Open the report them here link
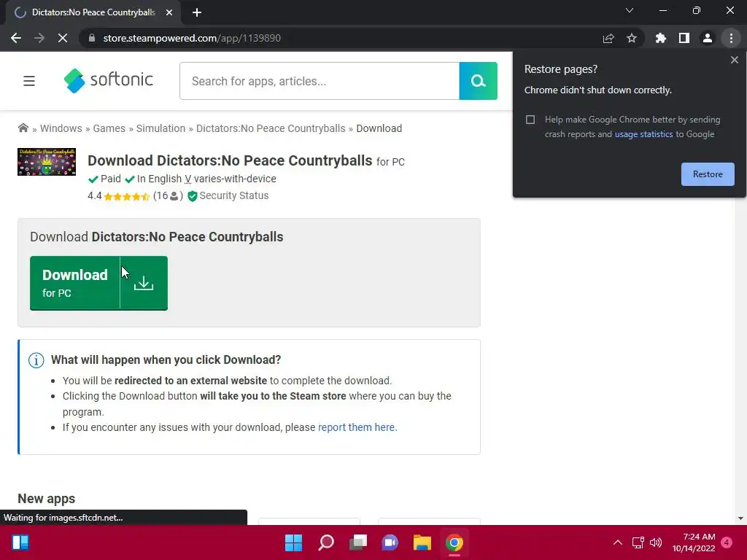This screenshot has height=560, width=747. coord(356,427)
